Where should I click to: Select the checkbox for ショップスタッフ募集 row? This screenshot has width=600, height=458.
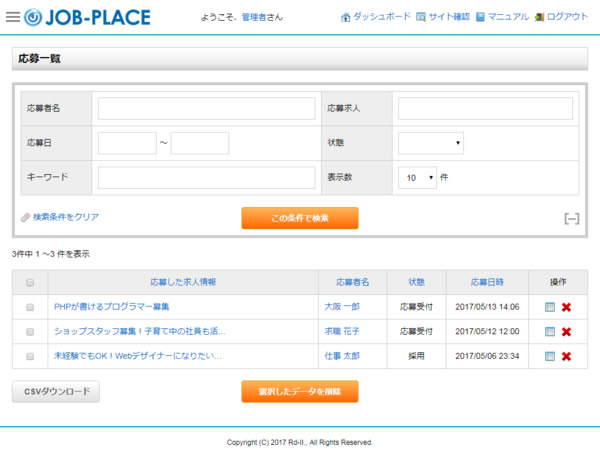[30, 331]
